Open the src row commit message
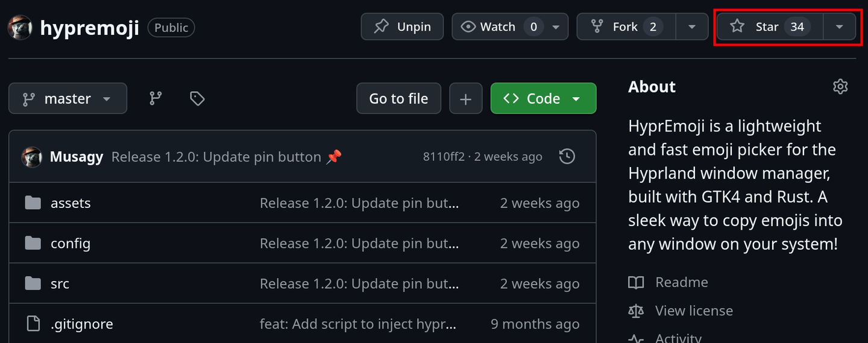This screenshot has height=343, width=868. [x=359, y=283]
